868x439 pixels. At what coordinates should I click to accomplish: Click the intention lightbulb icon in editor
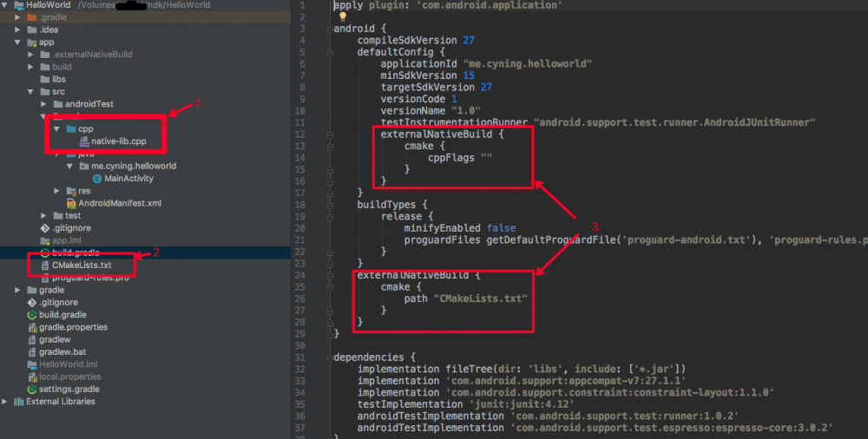pos(343,16)
